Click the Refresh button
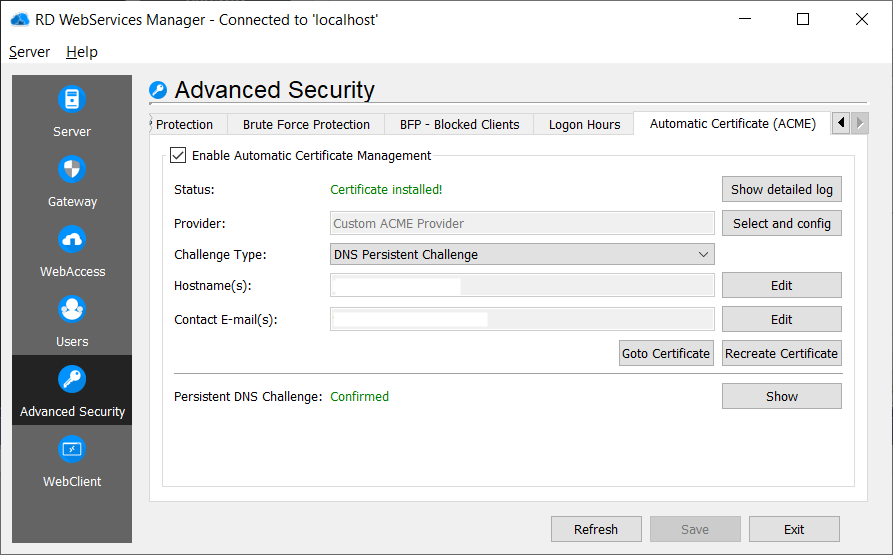The image size is (893, 555). click(596, 529)
